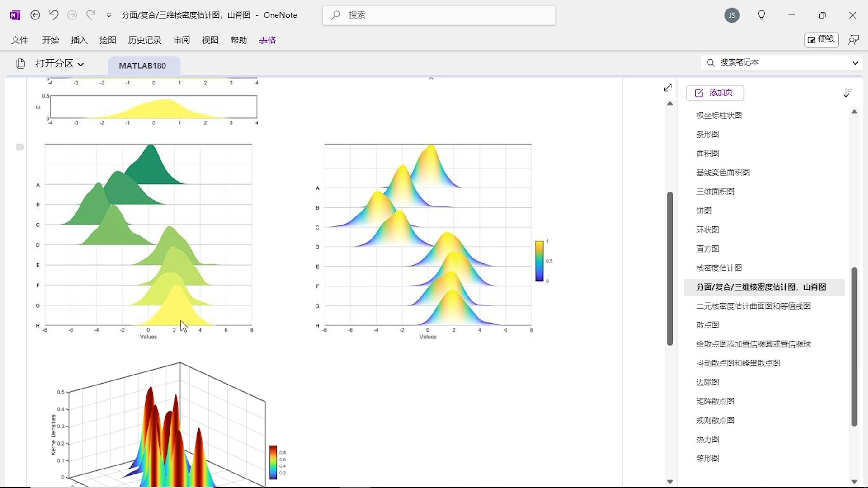Open the lightbulb tips icon

761,15
